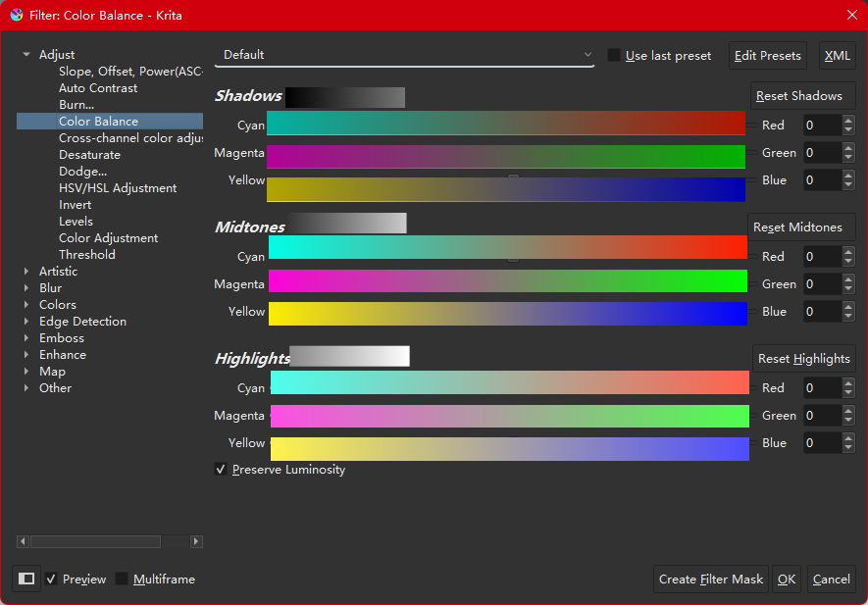Click the Midtones Cyan-Red slider bar
Screen dimensions: 868x605
coord(508,247)
